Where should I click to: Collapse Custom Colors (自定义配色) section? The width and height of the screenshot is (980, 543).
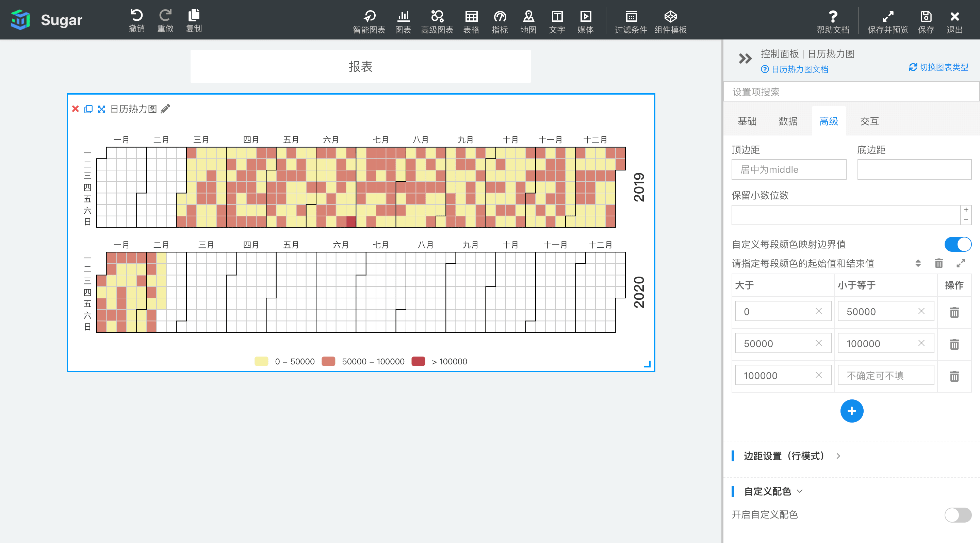click(767, 491)
